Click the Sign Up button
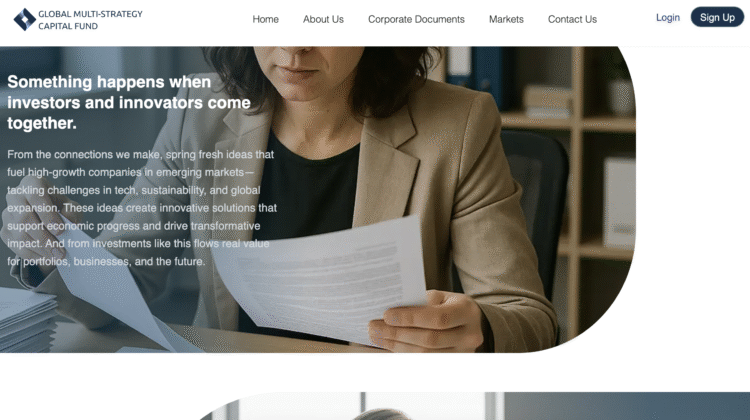The height and width of the screenshot is (420, 750). (717, 17)
